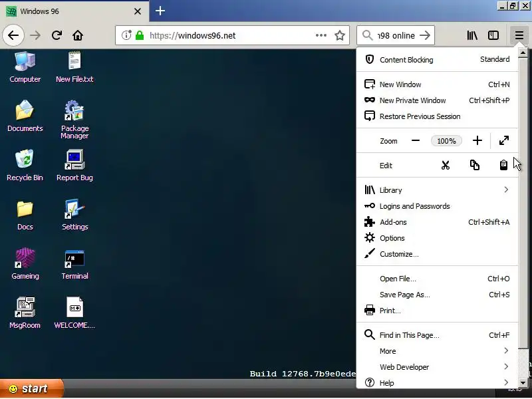Launch the MsgRoom shortcut

pos(25,313)
